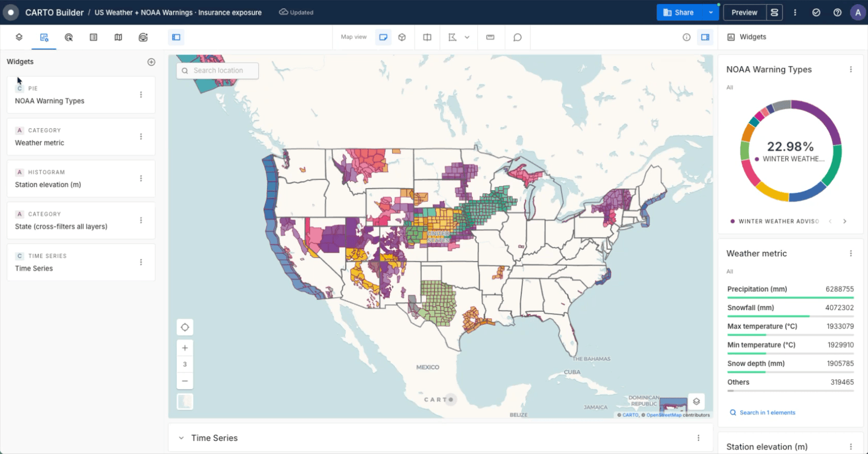Click the Search location input field
Image resolution: width=868 pixels, height=454 pixels.
218,71
